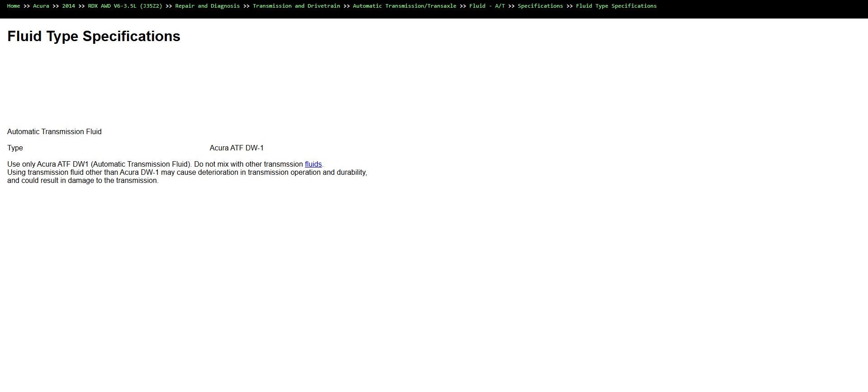This screenshot has height=392, width=868.
Task: Open Transmission and Drivetrain breadcrumb
Action: tap(297, 6)
